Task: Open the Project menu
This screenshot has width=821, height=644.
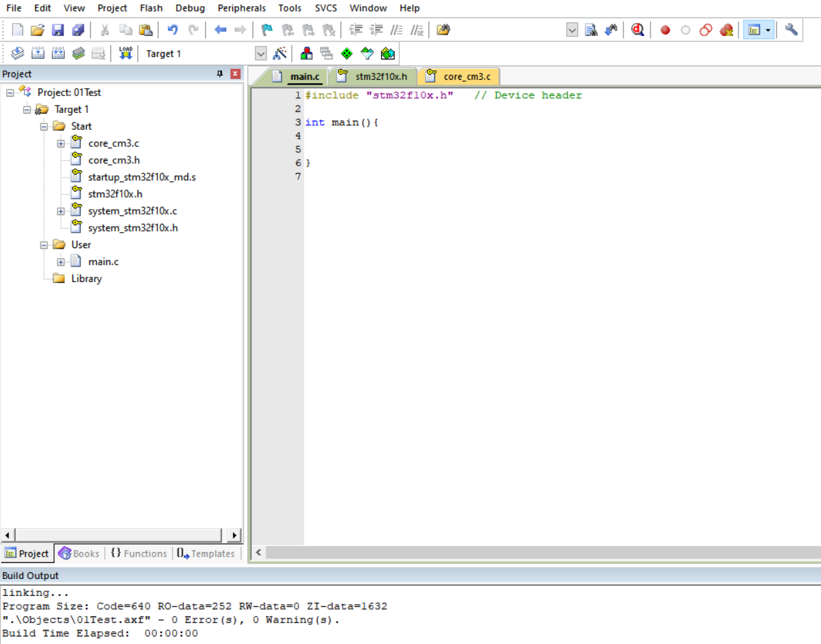Action: pos(112,8)
